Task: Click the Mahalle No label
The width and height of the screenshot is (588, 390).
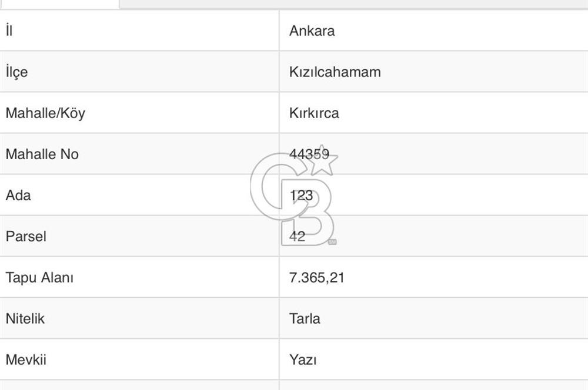Action: (x=42, y=154)
